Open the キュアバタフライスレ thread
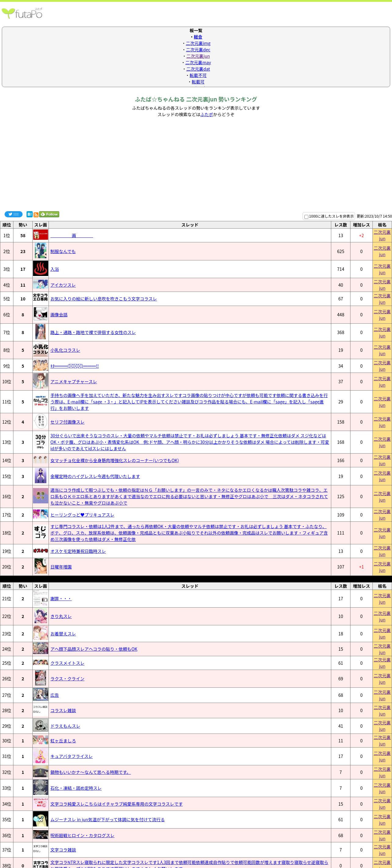 pyautogui.click(x=71, y=756)
